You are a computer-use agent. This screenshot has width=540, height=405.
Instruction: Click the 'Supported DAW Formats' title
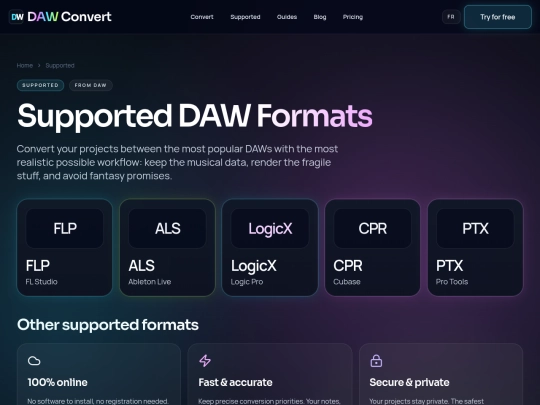(195, 116)
